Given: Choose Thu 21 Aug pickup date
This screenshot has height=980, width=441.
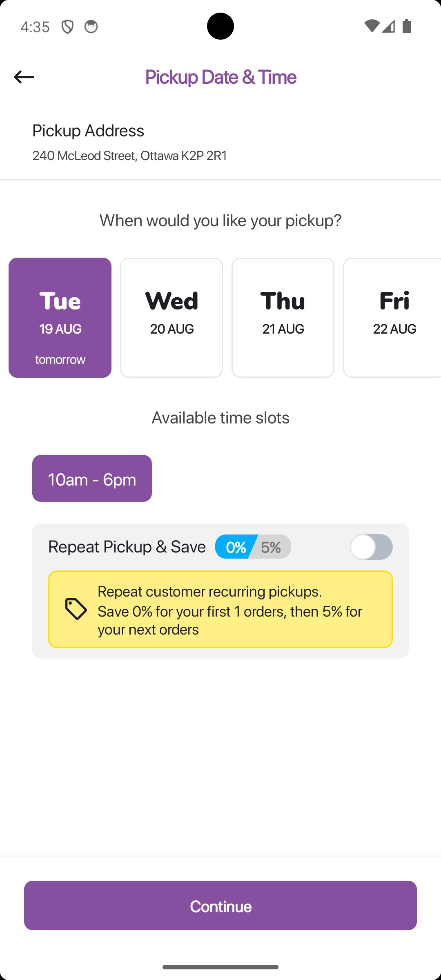Looking at the screenshot, I should 283,317.
